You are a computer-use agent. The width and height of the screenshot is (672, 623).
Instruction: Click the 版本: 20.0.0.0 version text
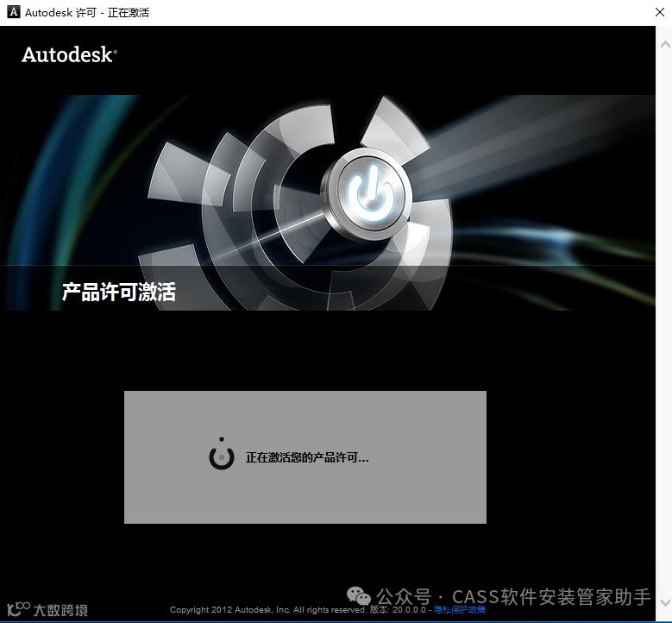pos(398,610)
